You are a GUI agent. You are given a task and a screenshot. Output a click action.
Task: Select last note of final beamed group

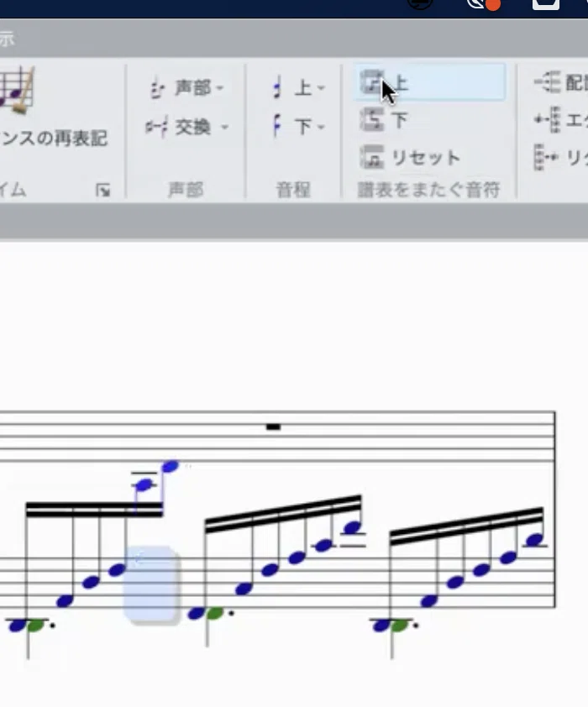coord(535,540)
